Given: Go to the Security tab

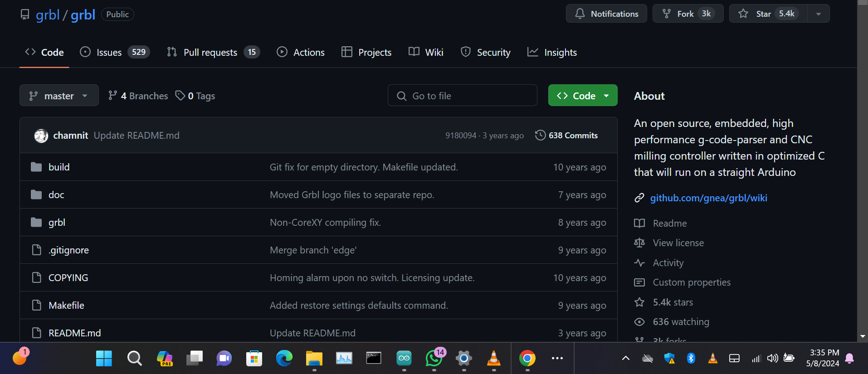Looking at the screenshot, I should coord(485,52).
